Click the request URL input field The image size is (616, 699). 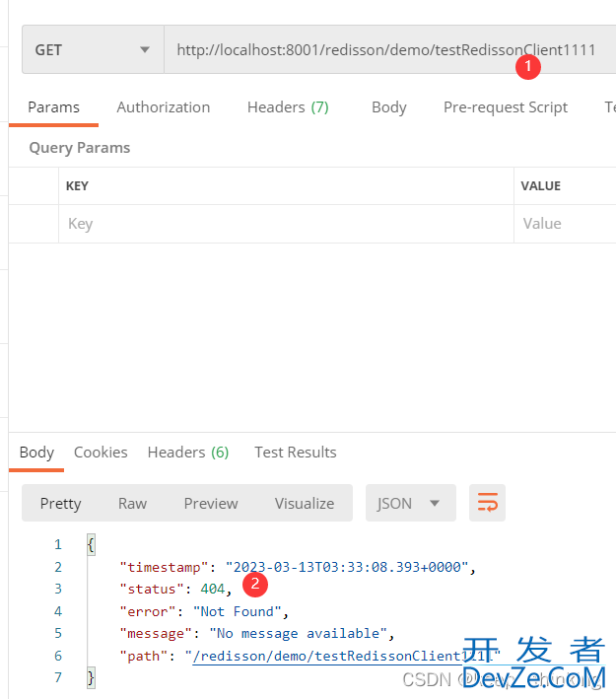tap(390, 49)
